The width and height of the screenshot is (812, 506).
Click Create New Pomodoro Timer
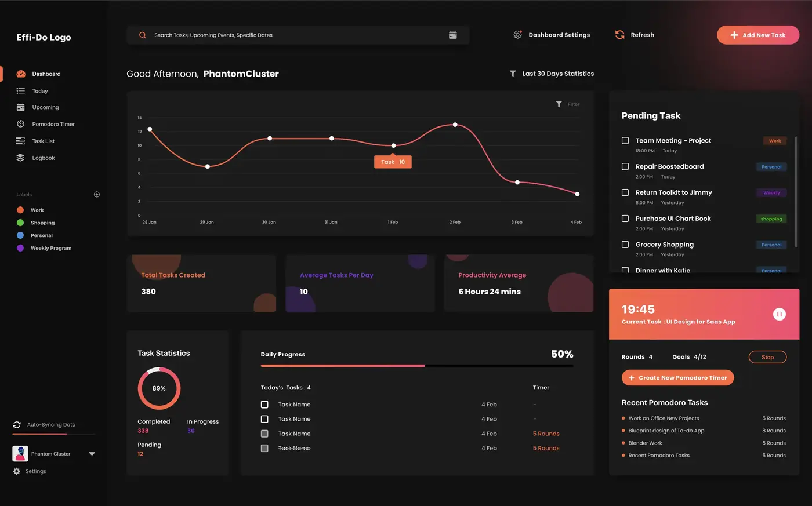[x=678, y=378]
